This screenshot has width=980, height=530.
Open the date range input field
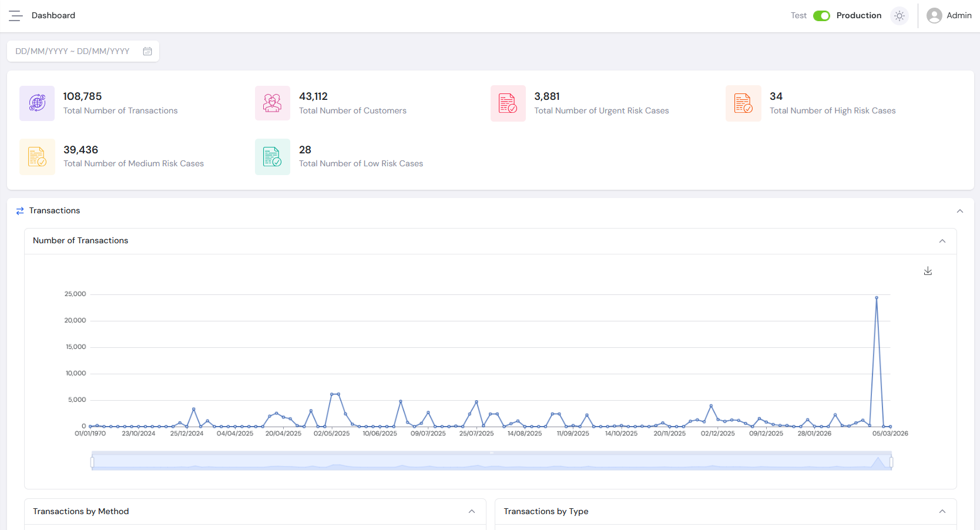(x=83, y=51)
